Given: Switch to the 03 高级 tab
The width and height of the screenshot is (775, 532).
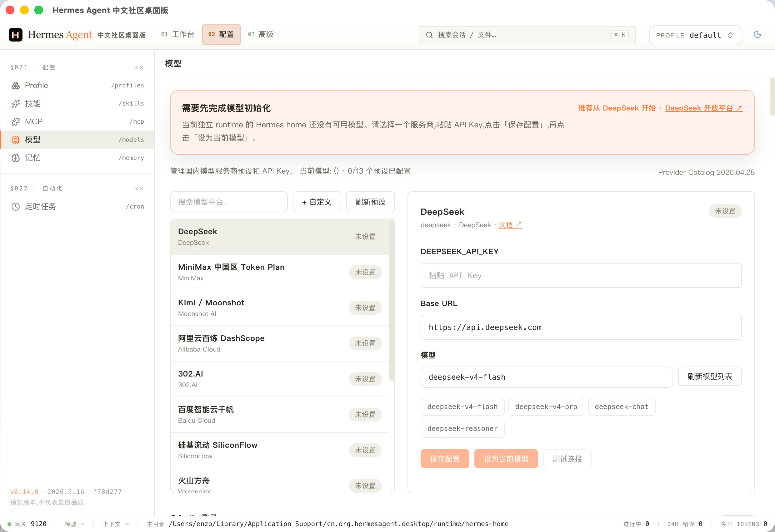Looking at the screenshot, I should (261, 34).
